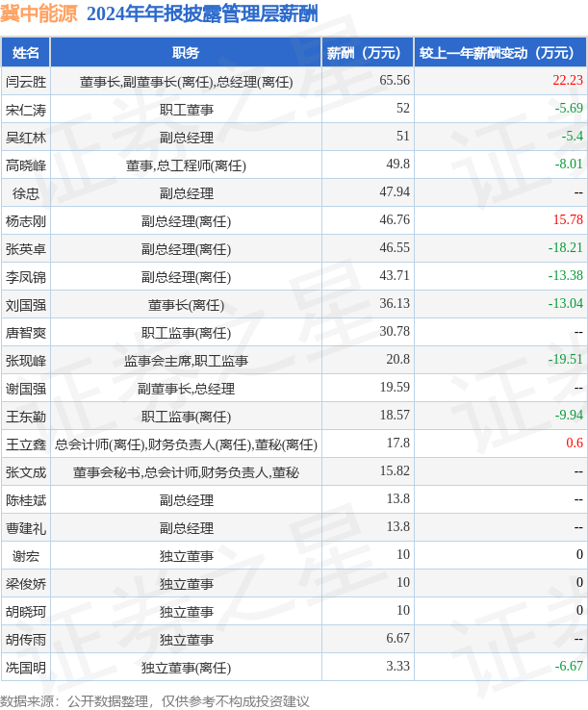The image size is (588, 710).
Task: Click the position 职工董事
Action: click(x=186, y=110)
